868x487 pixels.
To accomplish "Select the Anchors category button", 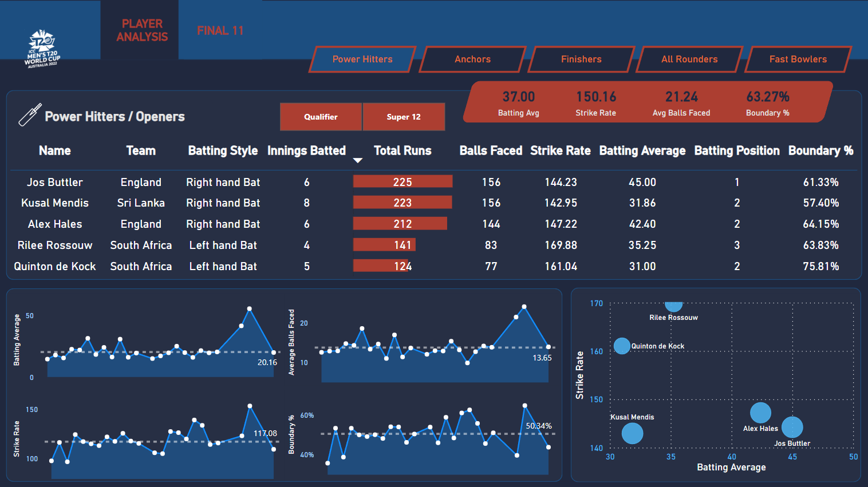I will click(x=472, y=60).
